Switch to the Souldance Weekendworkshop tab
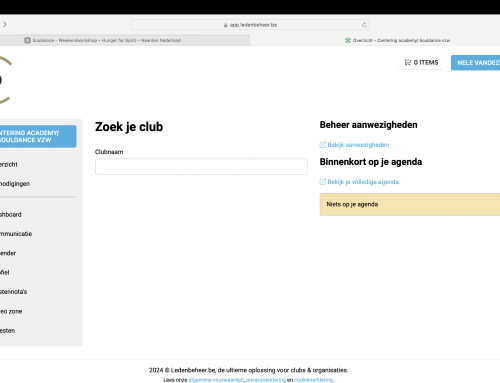Image resolution: width=500 pixels, height=383 pixels. 125,40
